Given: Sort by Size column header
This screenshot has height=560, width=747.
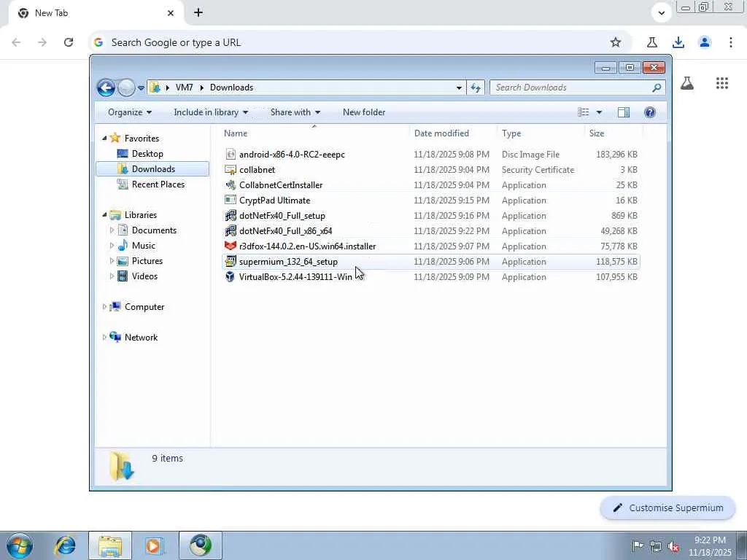Looking at the screenshot, I should click(613, 133).
